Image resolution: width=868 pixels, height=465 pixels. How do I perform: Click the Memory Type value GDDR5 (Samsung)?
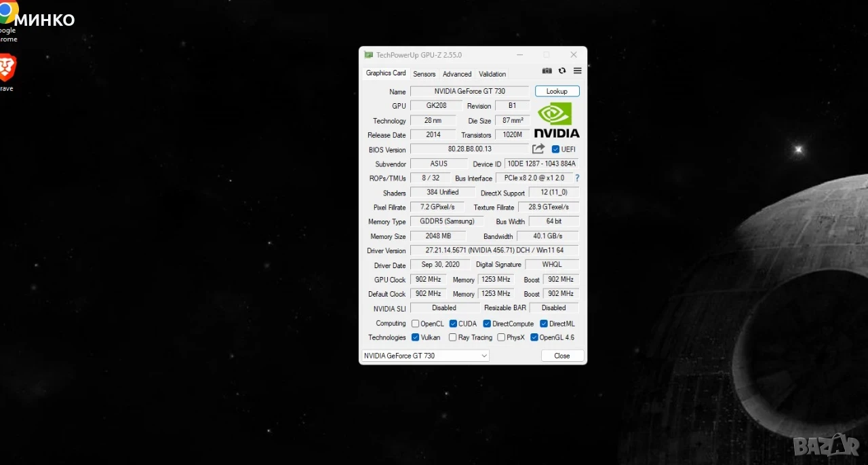tap(447, 221)
